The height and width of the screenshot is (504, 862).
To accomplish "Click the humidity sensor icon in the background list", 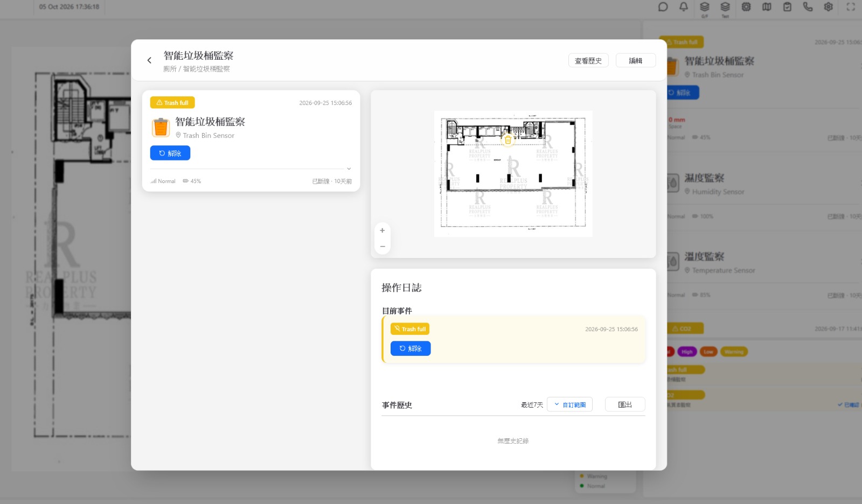I will (672, 183).
